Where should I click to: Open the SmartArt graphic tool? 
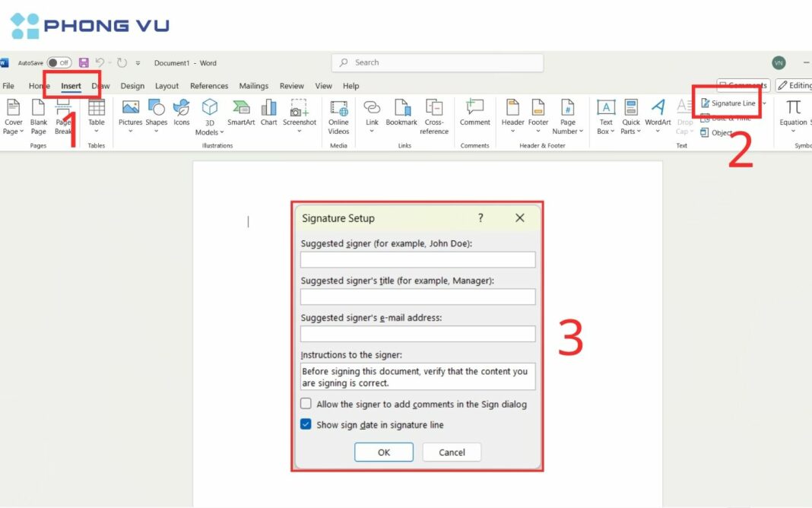241,113
